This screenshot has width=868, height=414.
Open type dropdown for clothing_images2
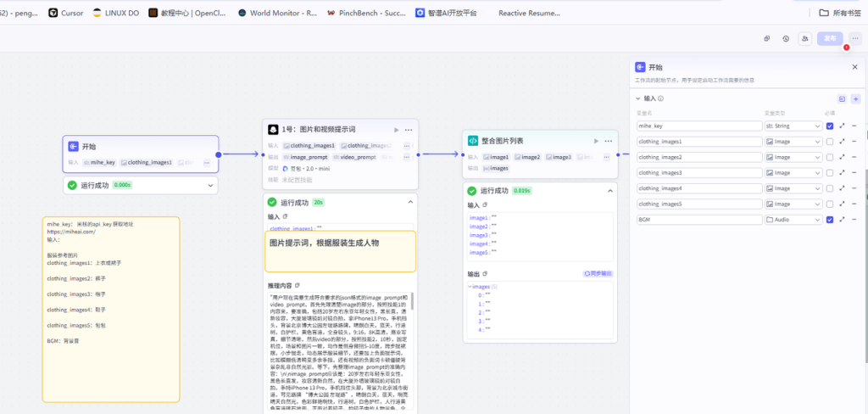click(793, 157)
